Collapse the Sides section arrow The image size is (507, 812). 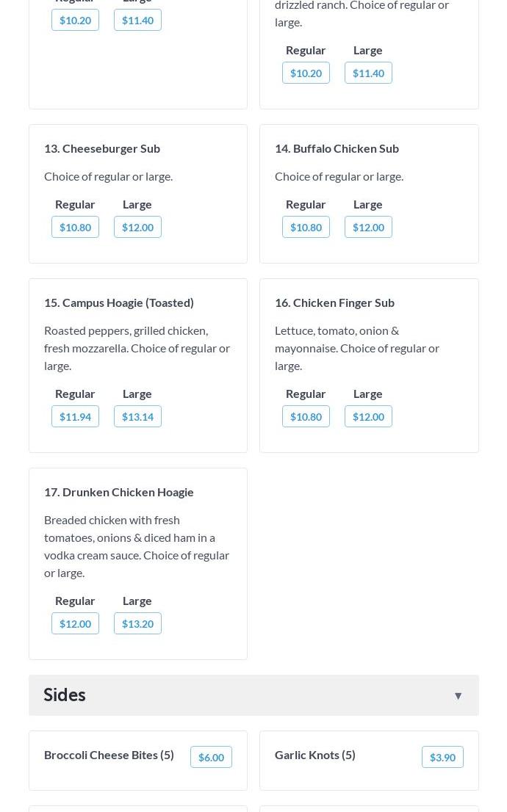click(458, 696)
